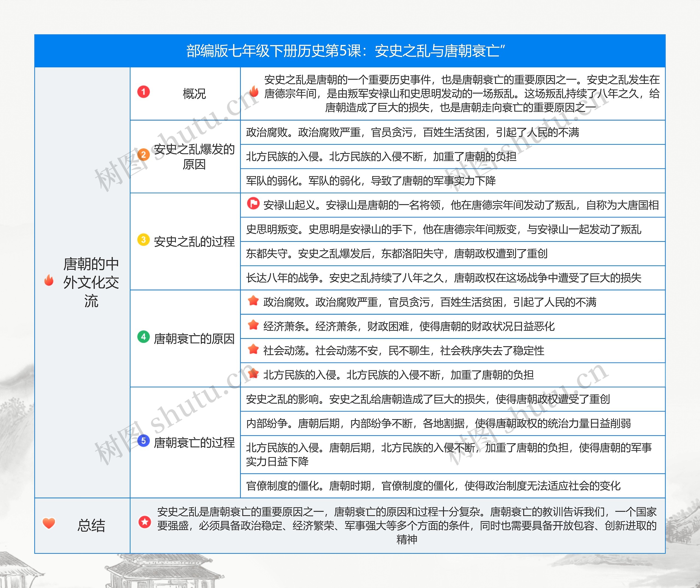Click the row 政治腐败 under 安史之乱爆发的原因
Screen dimensions: 700x588
tap(453, 132)
